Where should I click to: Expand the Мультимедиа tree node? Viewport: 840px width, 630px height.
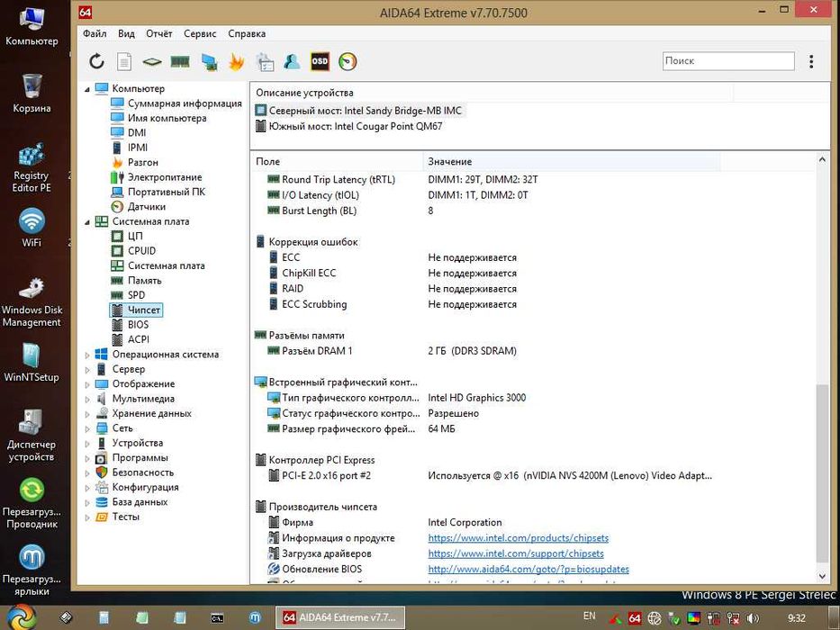87,399
